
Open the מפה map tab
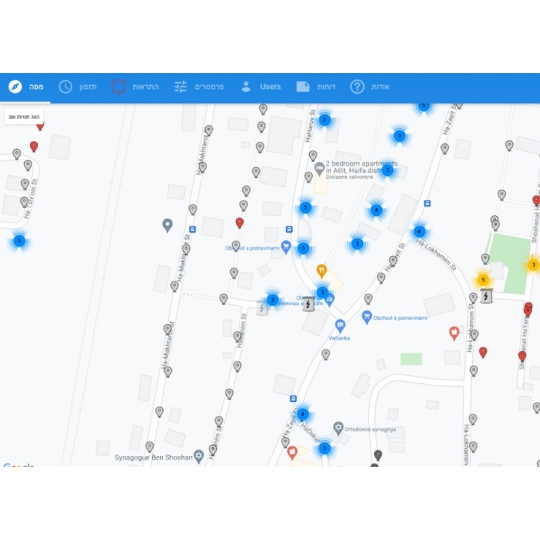coord(26,87)
